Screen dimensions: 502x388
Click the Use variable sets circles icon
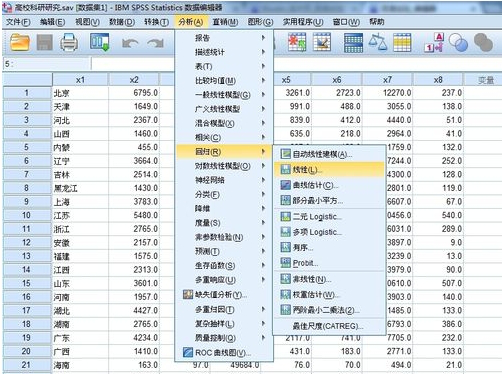point(458,43)
